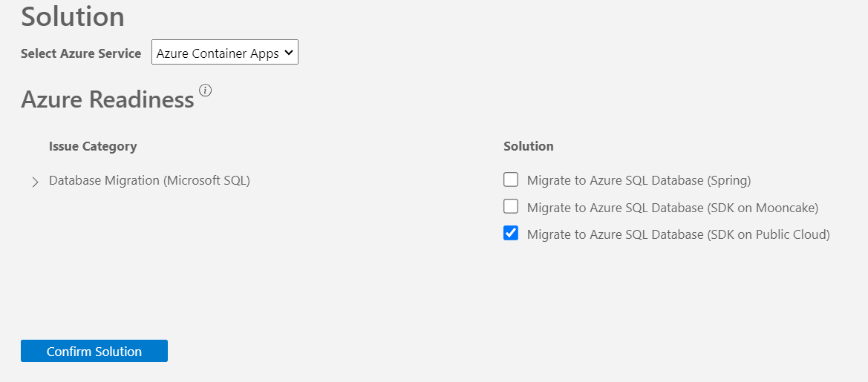This screenshot has height=382, width=868.
Task: Click the Issue Category column header
Action: click(93, 147)
